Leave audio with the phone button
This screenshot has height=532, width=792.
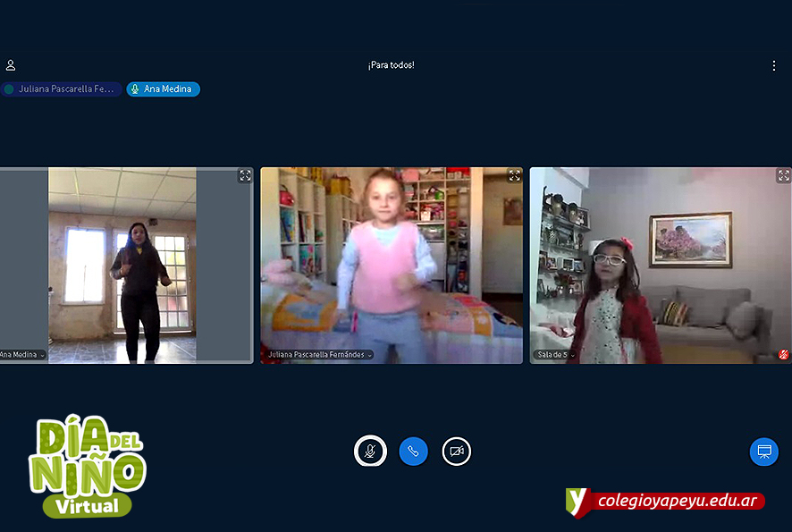pos(413,452)
